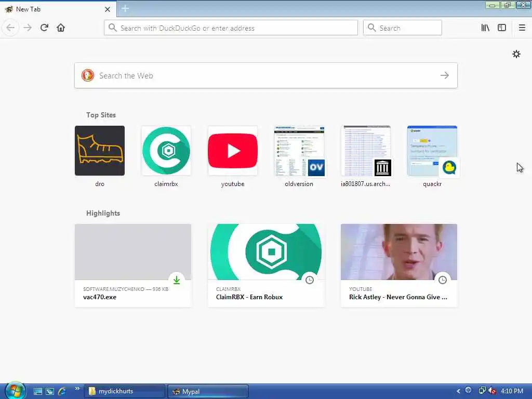Click the green download icon on vac470.exe
Screen dimensions: 532x399
[177, 280]
